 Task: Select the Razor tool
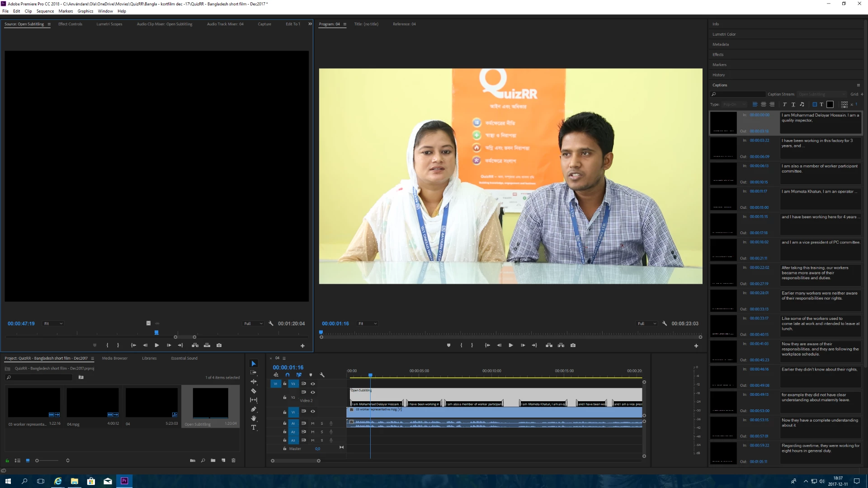tap(254, 391)
